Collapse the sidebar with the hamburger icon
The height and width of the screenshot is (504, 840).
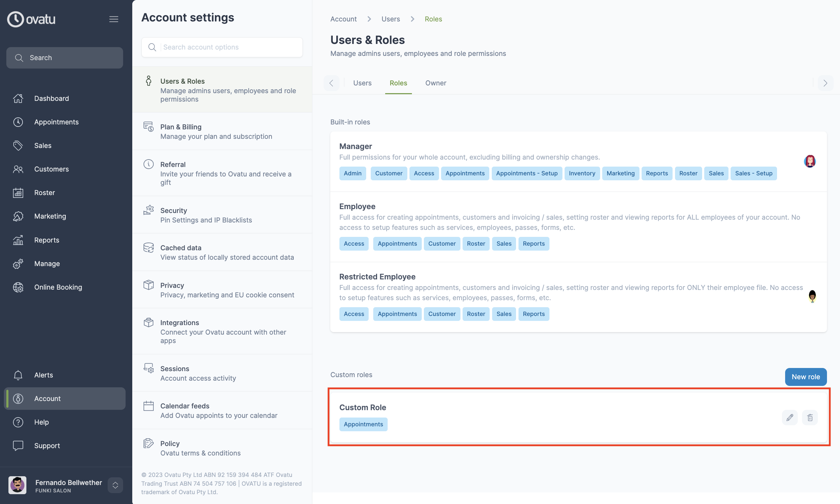[x=114, y=19]
